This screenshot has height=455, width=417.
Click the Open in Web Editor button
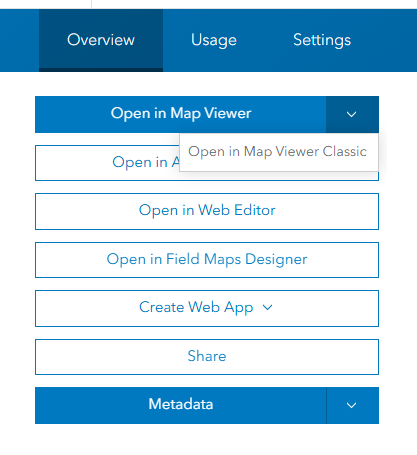(207, 211)
